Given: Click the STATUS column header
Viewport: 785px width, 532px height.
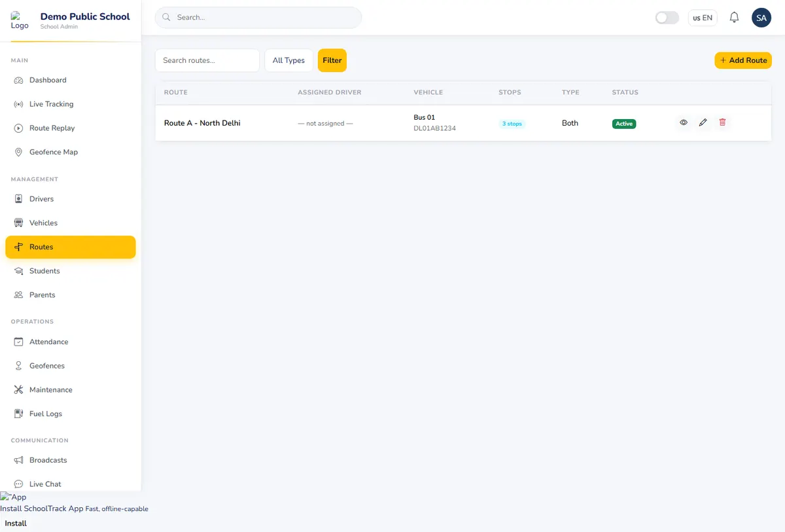Looking at the screenshot, I should coord(625,92).
